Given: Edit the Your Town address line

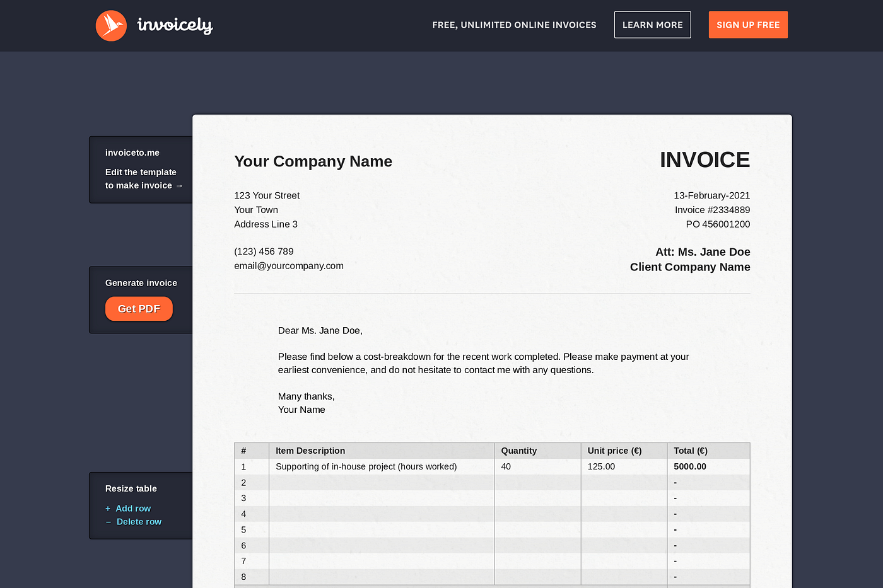Looking at the screenshot, I should tap(256, 210).
